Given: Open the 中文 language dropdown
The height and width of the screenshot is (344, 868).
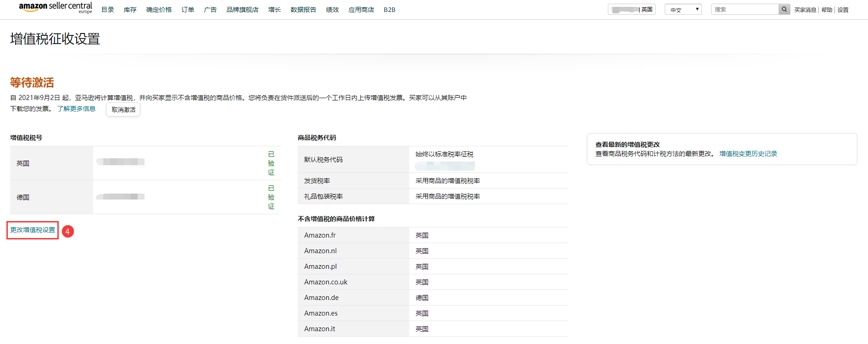Looking at the screenshot, I should click(683, 10).
